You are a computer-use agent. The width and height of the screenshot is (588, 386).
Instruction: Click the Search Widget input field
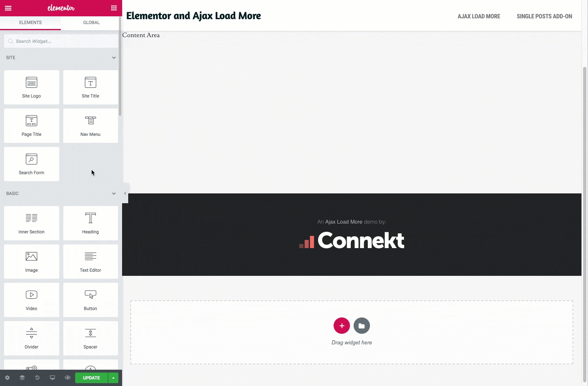click(61, 41)
